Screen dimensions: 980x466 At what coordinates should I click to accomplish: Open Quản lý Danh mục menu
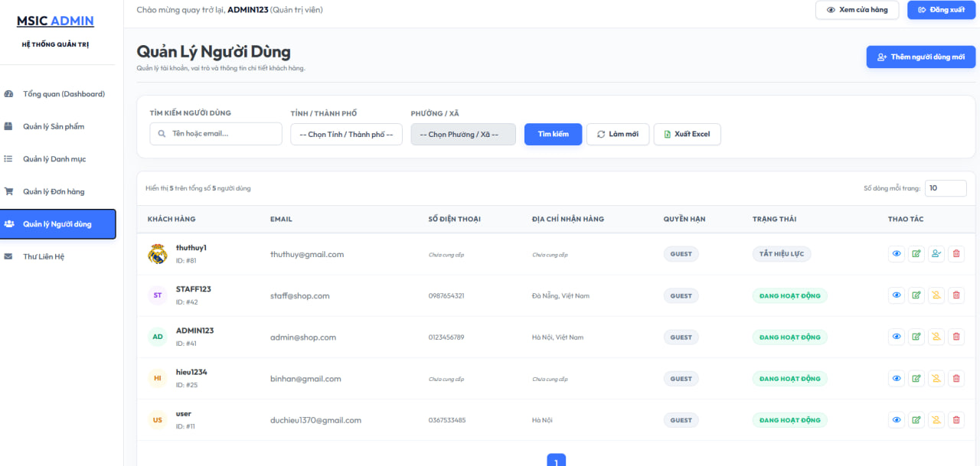point(58,159)
